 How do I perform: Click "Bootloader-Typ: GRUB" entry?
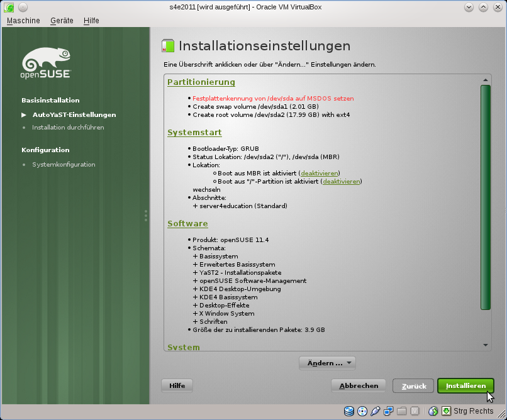[226, 148]
